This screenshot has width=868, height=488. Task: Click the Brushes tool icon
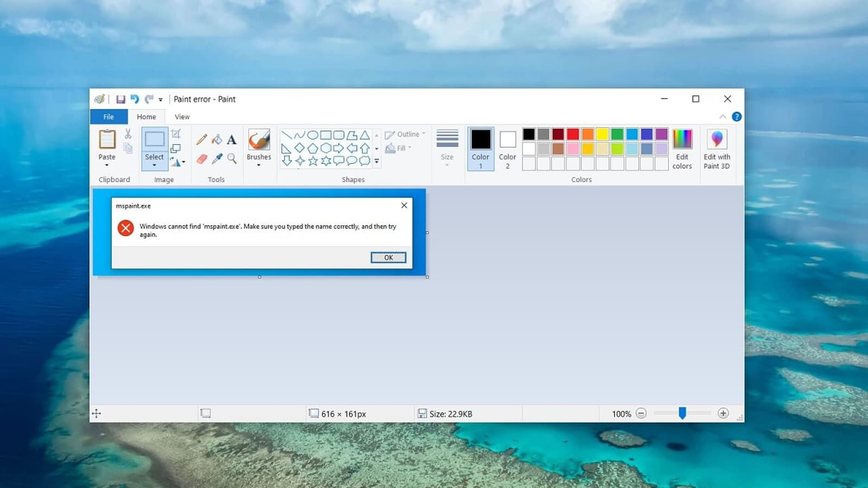click(259, 139)
